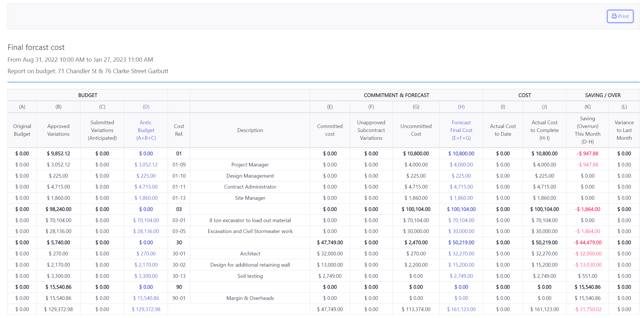The width and height of the screenshot is (644, 318).
Task: Click Excavation and Civil Stormwater work row
Action: pos(250,231)
